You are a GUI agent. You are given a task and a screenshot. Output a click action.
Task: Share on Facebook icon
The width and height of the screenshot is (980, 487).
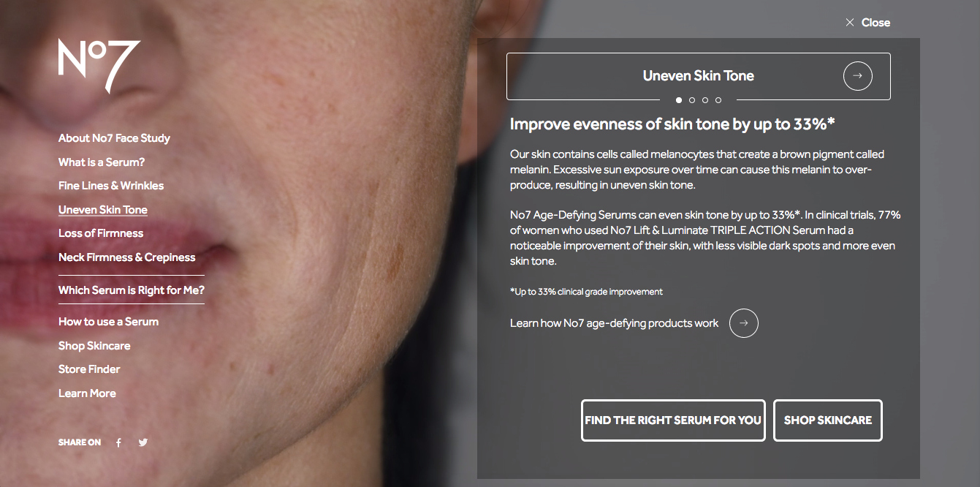118,442
